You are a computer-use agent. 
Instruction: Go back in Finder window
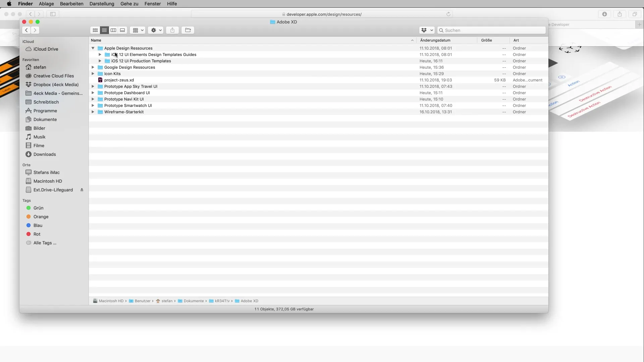coord(26,30)
